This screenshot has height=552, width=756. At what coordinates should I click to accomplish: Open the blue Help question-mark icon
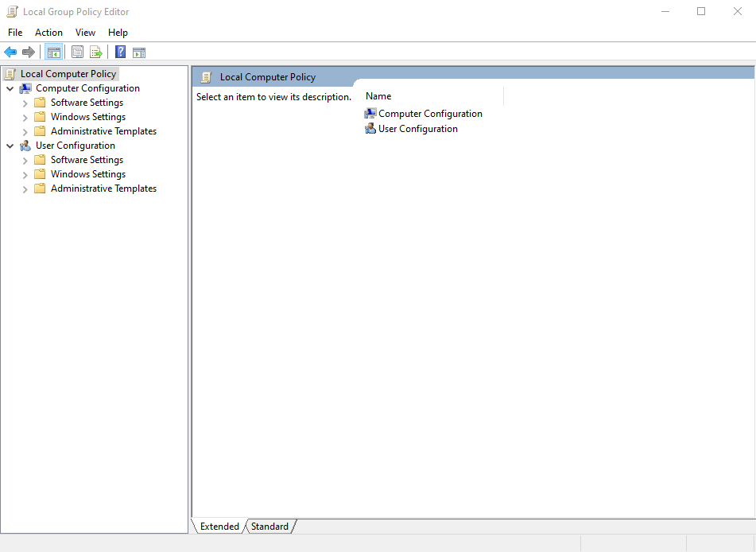click(x=120, y=52)
